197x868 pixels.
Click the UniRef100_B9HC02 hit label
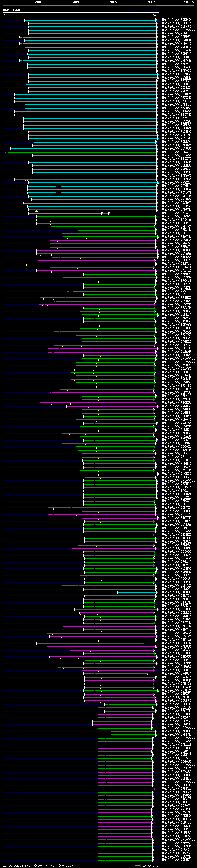(176, 643)
